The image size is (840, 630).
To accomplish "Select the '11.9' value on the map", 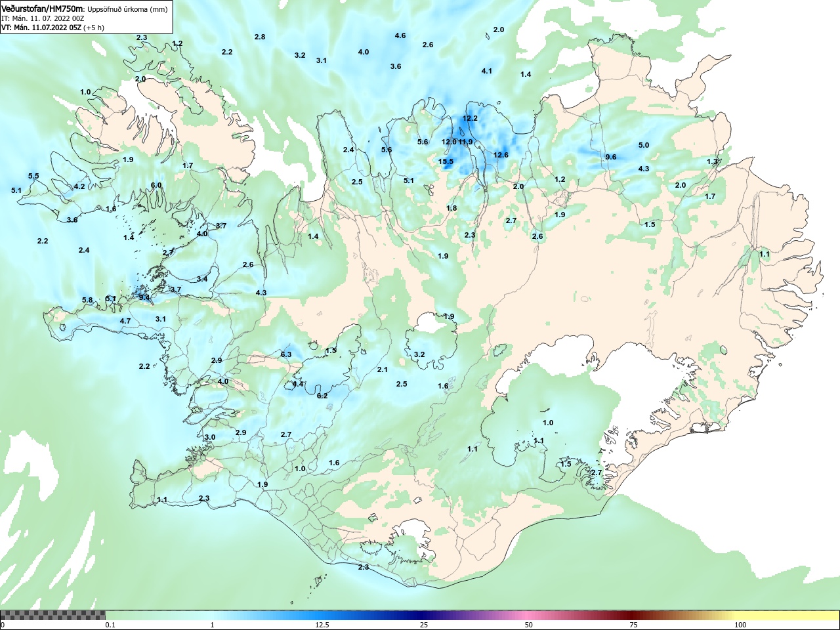I will coord(465,142).
